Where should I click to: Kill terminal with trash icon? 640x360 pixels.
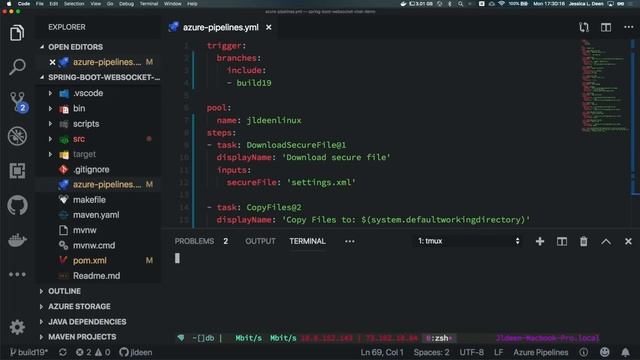(x=584, y=241)
